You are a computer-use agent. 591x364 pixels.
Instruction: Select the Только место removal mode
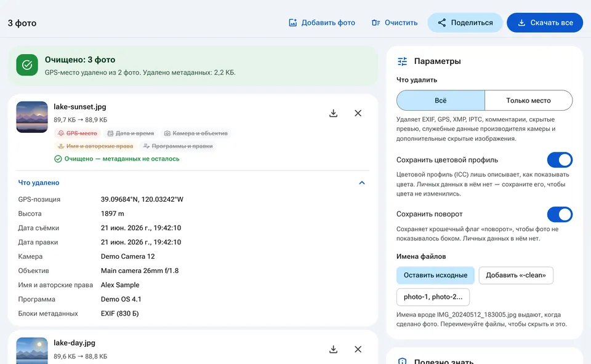528,100
